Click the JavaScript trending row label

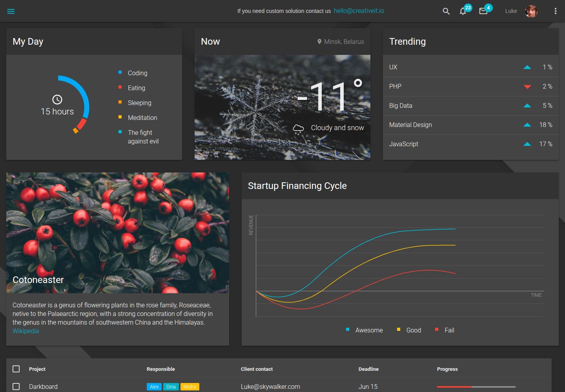[404, 144]
